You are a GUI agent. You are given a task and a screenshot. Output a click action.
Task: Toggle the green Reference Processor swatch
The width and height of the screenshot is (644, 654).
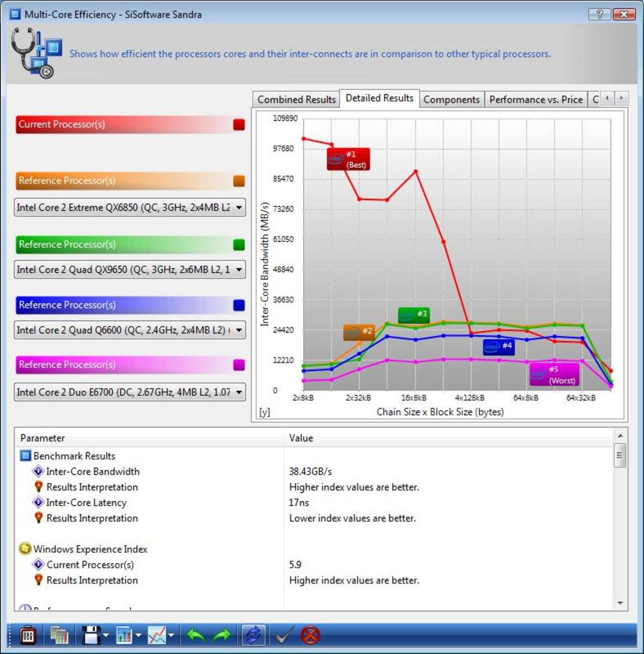tap(239, 245)
